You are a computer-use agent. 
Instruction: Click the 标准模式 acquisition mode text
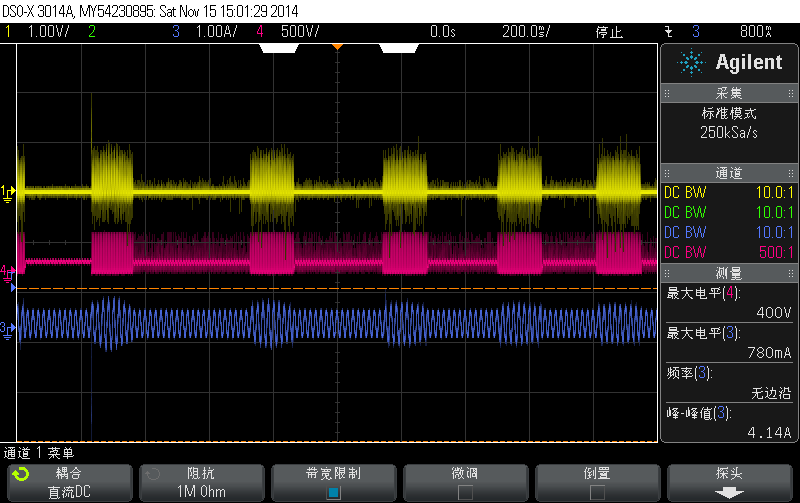729,113
